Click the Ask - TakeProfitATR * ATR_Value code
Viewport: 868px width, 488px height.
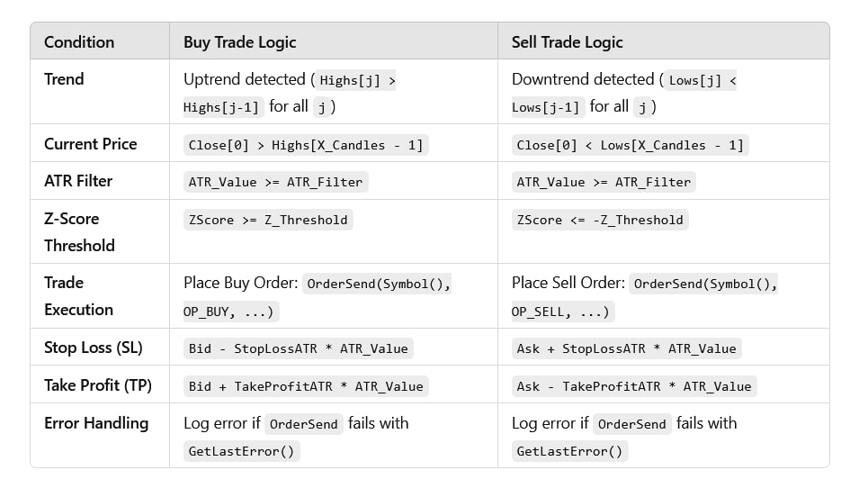coord(633,386)
